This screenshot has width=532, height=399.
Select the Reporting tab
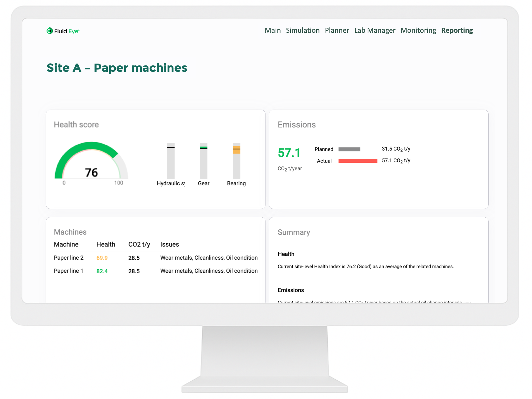[457, 31]
